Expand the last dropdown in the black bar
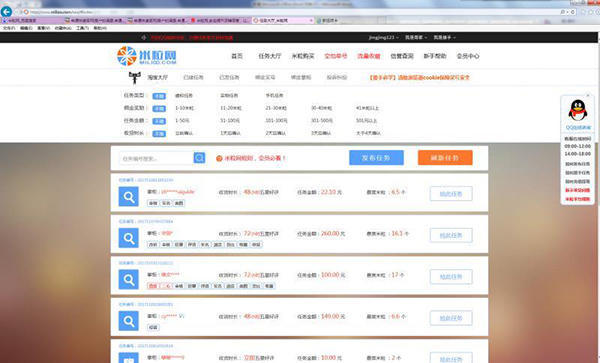Viewport: 600px width, 363px height. [444, 37]
